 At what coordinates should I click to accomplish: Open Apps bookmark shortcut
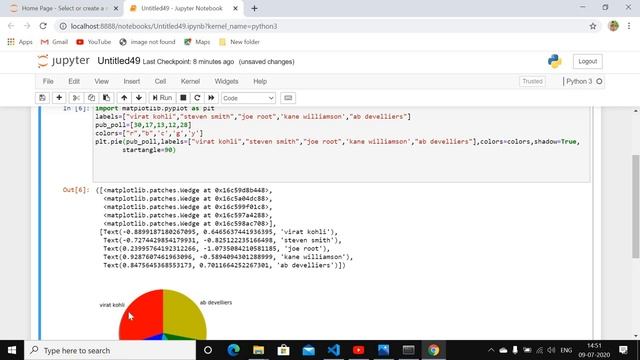(x=20, y=42)
